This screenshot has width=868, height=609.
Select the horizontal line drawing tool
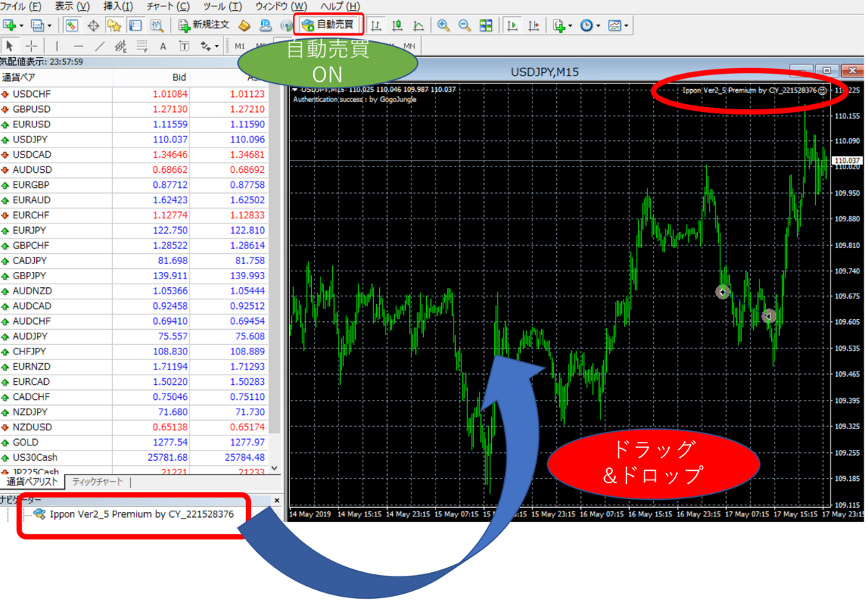click(78, 46)
